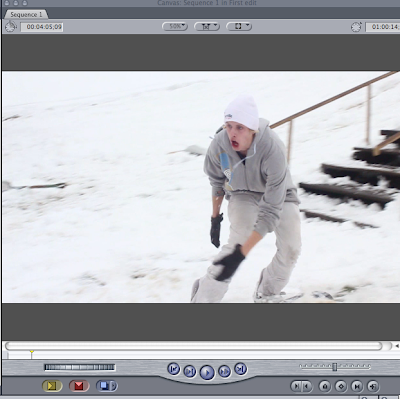The height and width of the screenshot is (399, 400).
Task: Click the jog control wheel
Action: coord(80,367)
